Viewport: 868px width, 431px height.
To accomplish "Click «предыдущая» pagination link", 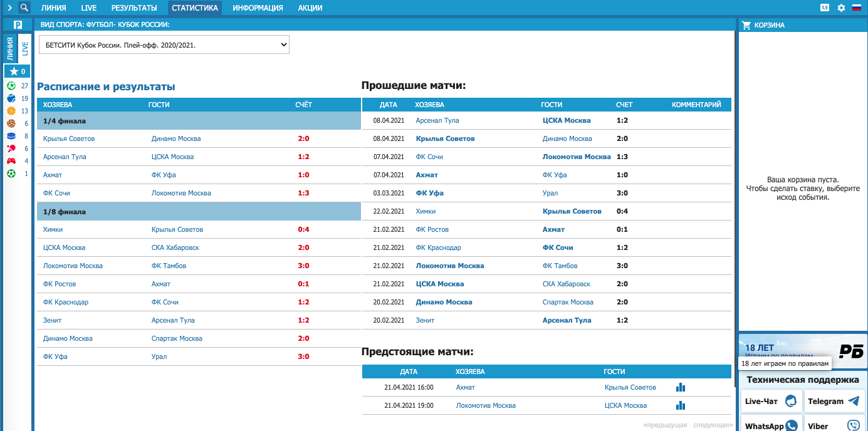I will [x=665, y=425].
